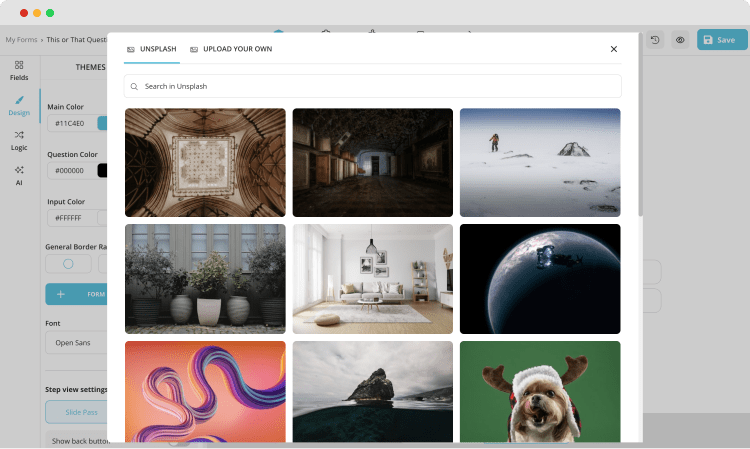Select the dog with reindeer antlers photo
The height and width of the screenshot is (449, 750).
tap(540, 392)
